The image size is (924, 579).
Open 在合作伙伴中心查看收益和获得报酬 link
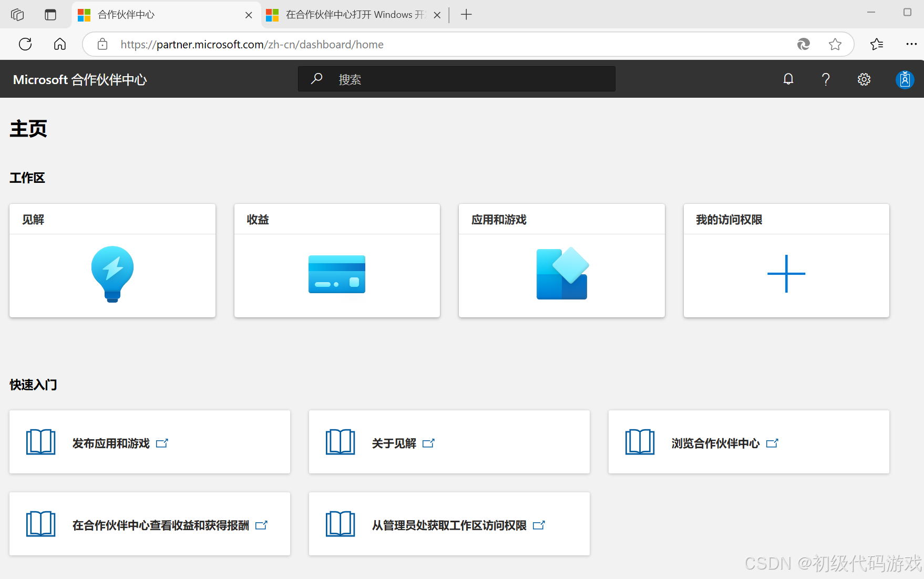click(x=161, y=525)
